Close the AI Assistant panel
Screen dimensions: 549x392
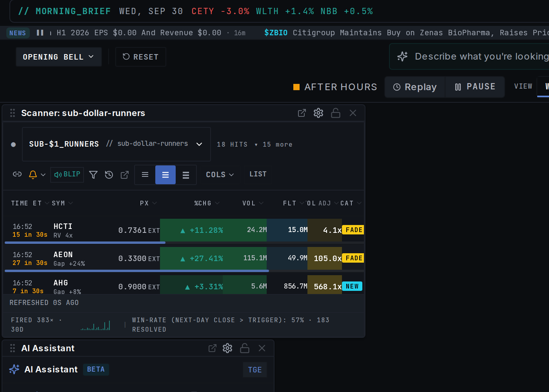click(x=262, y=348)
